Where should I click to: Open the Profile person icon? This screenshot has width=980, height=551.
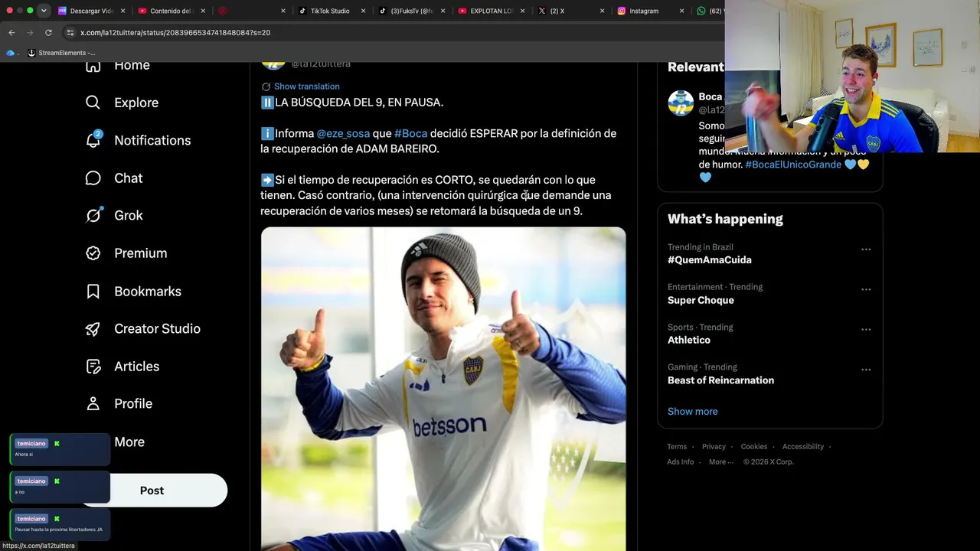coord(93,404)
